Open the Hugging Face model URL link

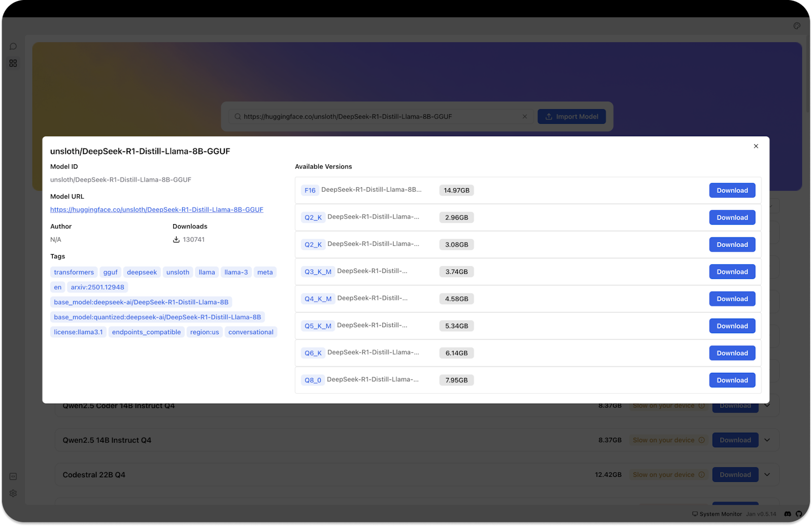(x=156, y=209)
